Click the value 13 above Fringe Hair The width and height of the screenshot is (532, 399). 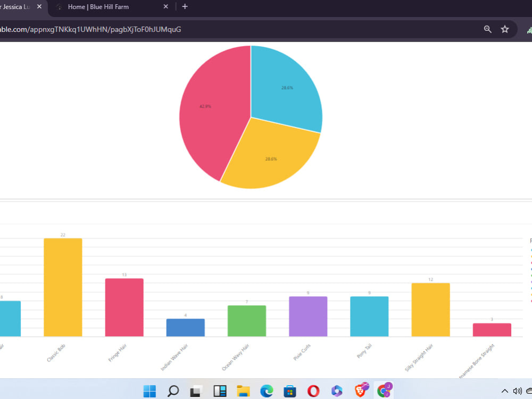click(x=124, y=275)
